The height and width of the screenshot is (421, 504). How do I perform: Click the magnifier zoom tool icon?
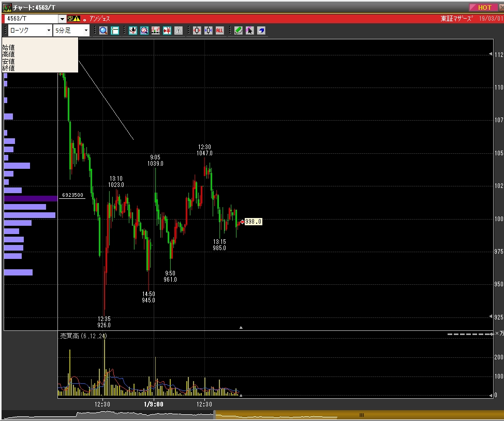tap(103, 31)
